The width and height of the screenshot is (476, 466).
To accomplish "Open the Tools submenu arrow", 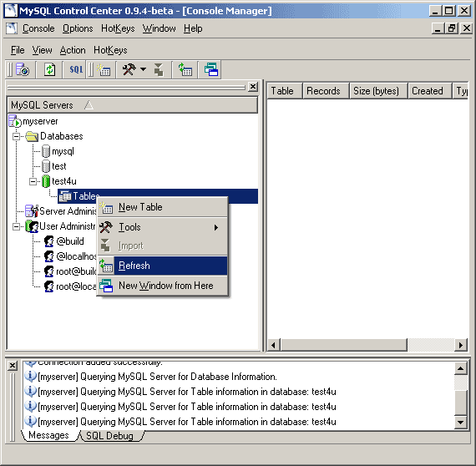I will point(215,227).
